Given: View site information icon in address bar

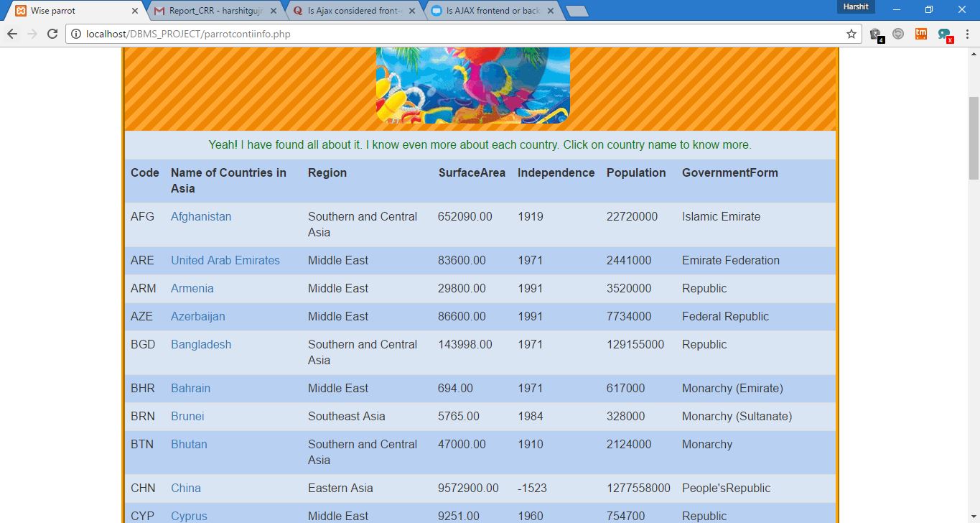Looking at the screenshot, I should (76, 34).
